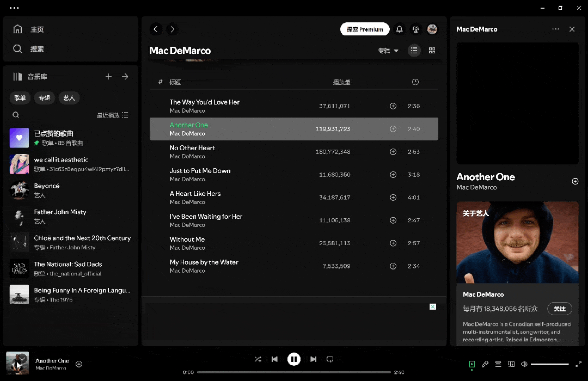Switch to grid view layout
This screenshot has height=381, width=588.
point(432,51)
